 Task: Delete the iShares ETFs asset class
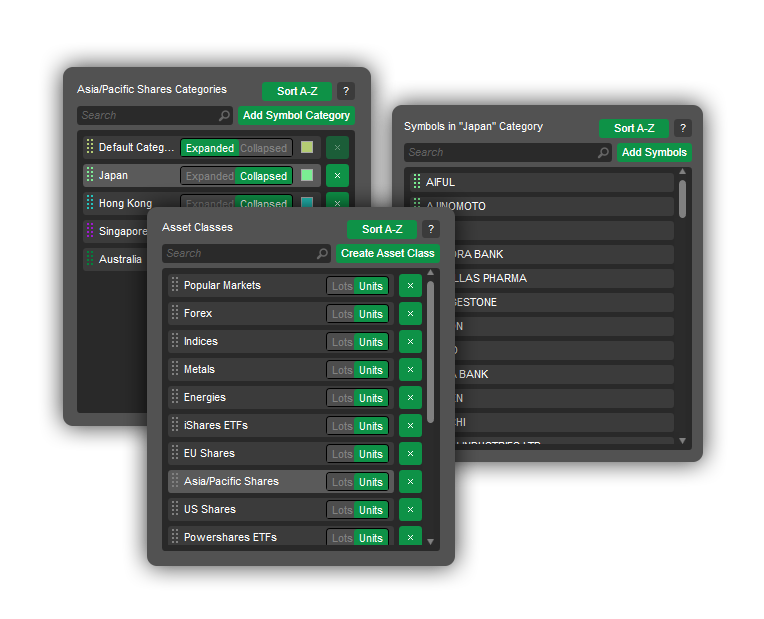click(410, 426)
